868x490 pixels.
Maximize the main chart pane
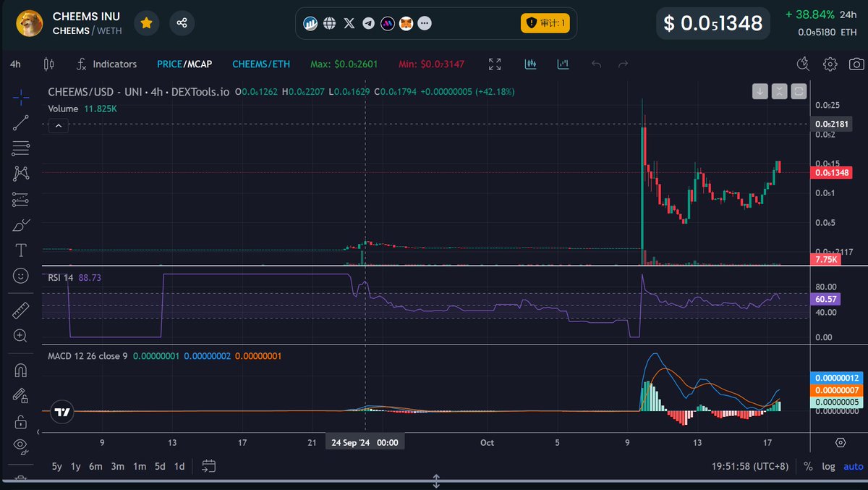tap(799, 91)
